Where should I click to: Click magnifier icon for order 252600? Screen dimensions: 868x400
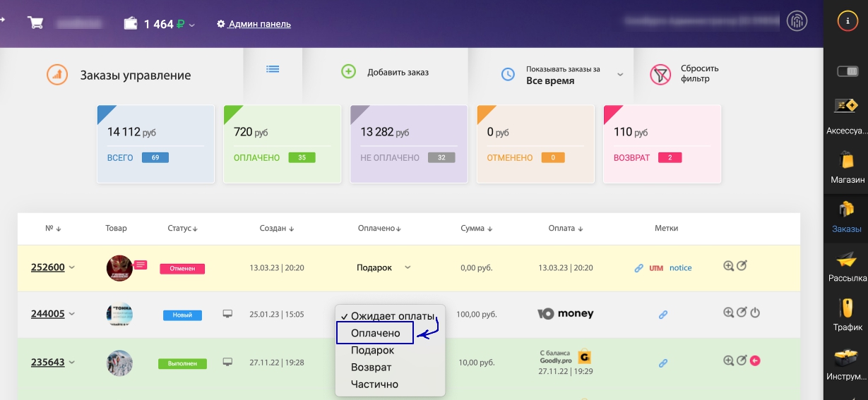(729, 266)
